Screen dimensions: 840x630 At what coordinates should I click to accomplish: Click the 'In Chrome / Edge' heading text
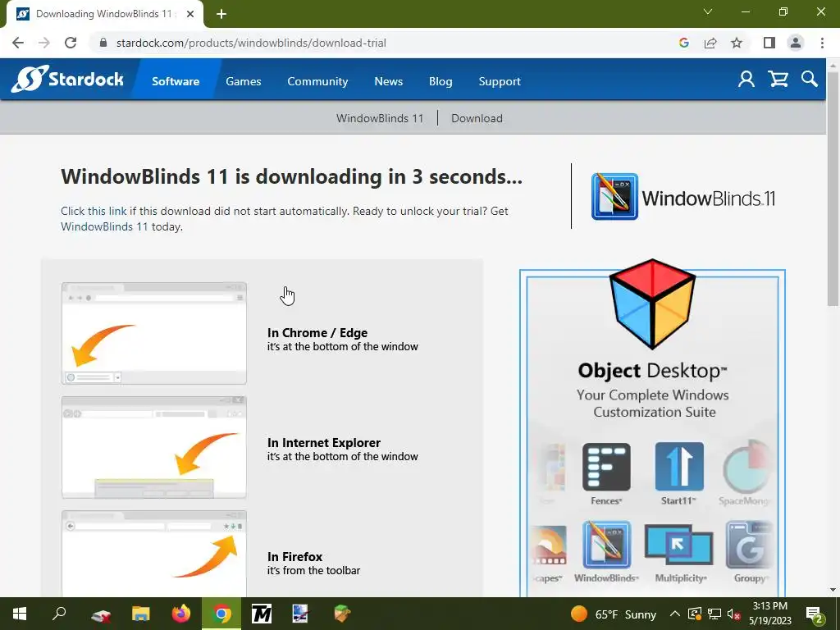(317, 333)
